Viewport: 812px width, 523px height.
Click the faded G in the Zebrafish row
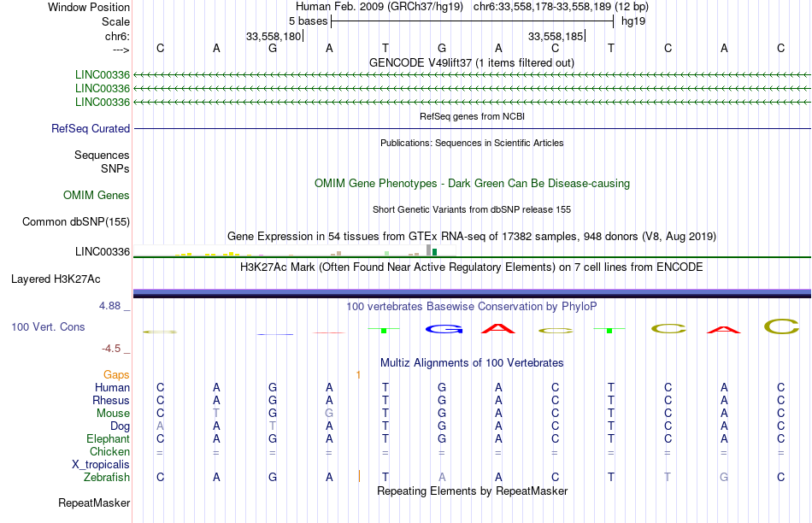pos(724,477)
